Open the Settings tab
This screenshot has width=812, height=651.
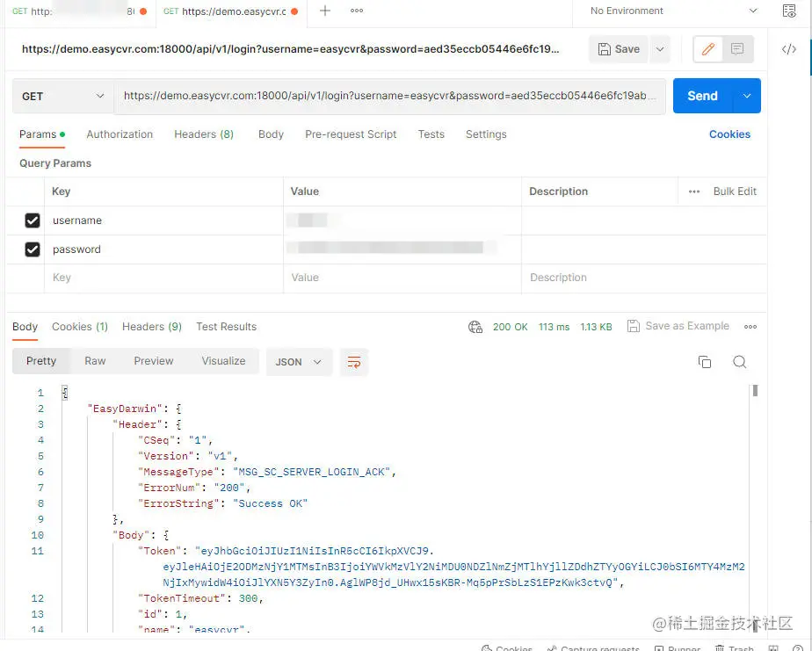pos(486,134)
